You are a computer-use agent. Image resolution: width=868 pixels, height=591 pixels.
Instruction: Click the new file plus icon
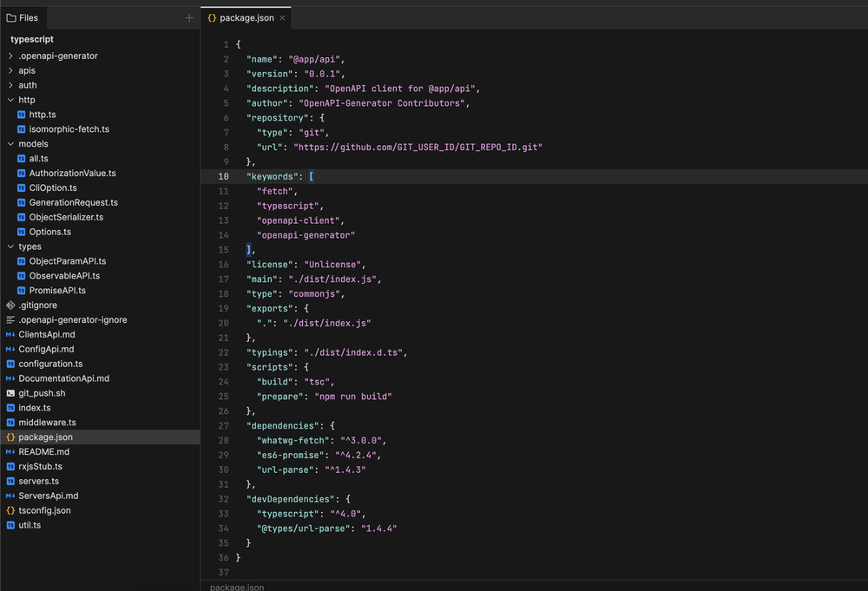coord(188,17)
